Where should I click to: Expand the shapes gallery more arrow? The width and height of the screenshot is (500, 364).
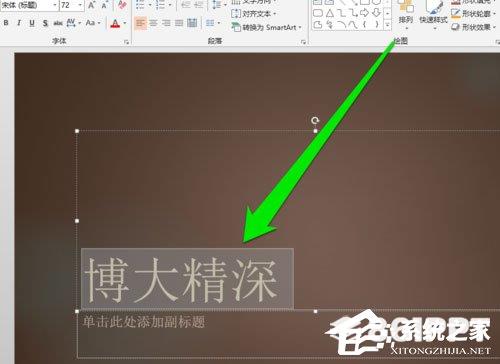[x=387, y=25]
